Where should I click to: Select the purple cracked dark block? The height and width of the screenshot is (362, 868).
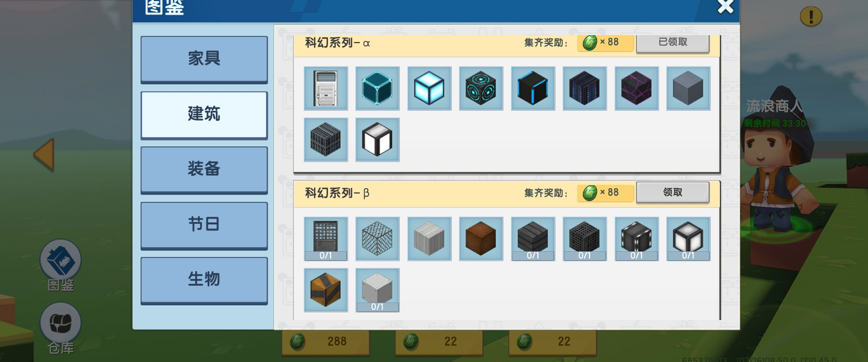pos(637,89)
